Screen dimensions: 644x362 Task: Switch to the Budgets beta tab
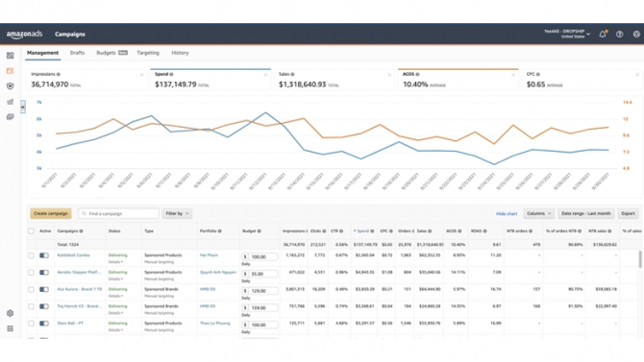tap(111, 53)
